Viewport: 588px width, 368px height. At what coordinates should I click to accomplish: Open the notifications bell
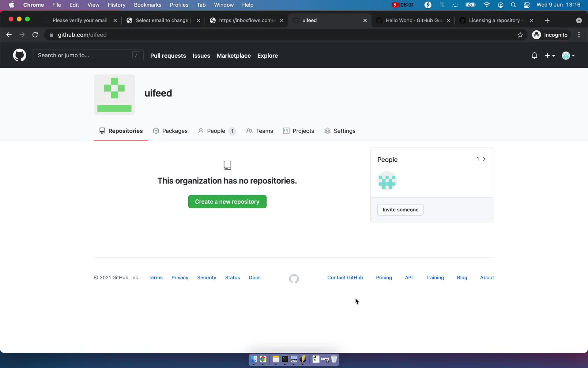click(534, 56)
